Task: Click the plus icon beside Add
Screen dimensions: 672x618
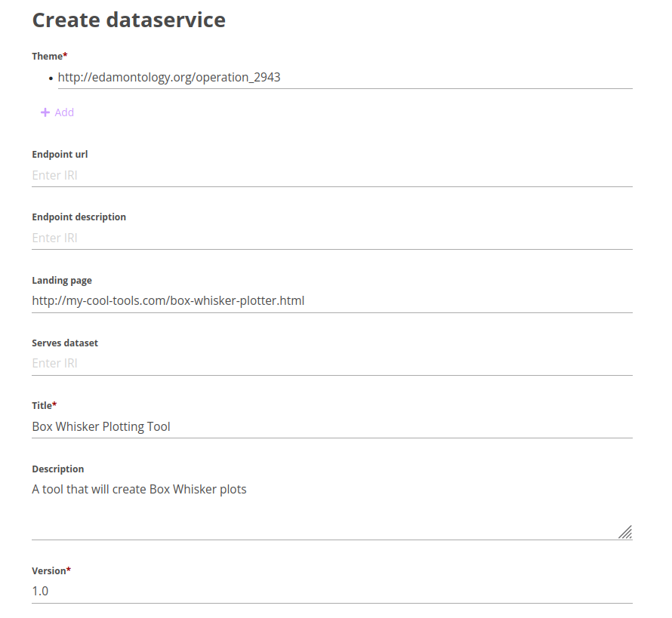Action: (x=45, y=112)
